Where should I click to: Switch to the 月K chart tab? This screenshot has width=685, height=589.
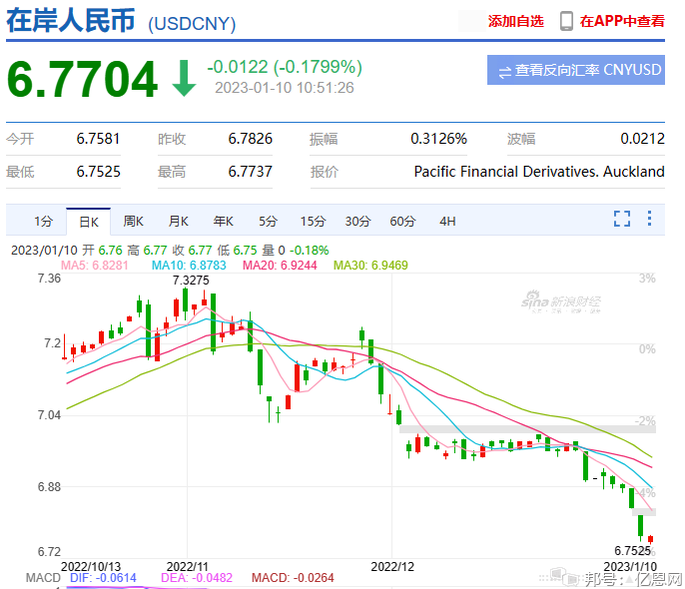pos(178,222)
